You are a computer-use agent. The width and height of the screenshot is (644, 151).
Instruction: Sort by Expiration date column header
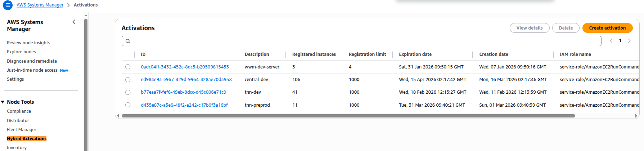click(415, 54)
